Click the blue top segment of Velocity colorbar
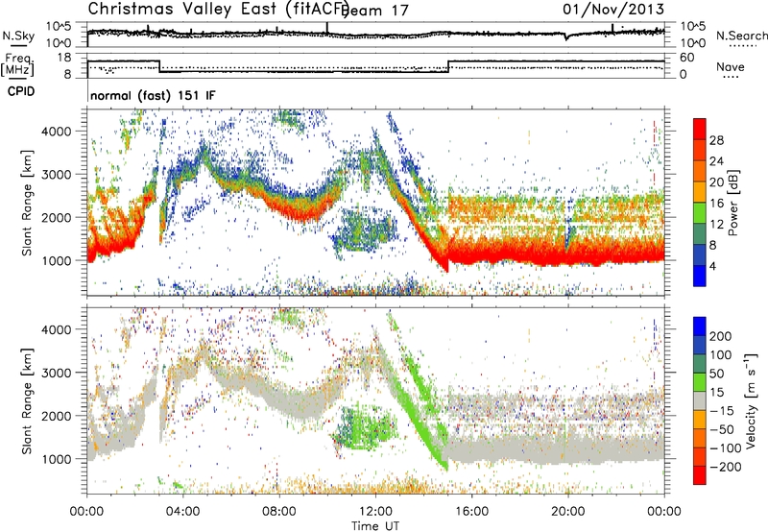 click(x=700, y=326)
